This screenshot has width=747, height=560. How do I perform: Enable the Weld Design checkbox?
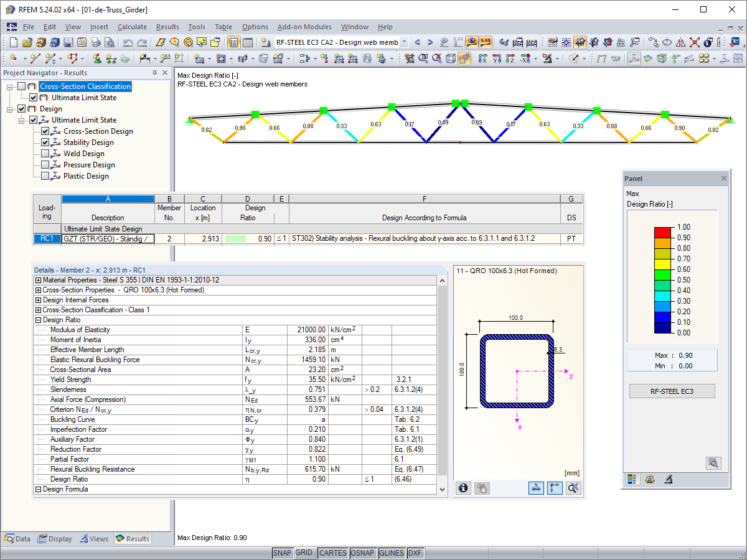[45, 154]
